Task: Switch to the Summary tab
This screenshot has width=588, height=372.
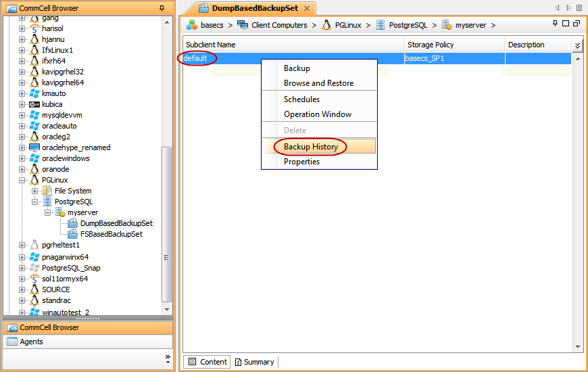Action: click(254, 362)
